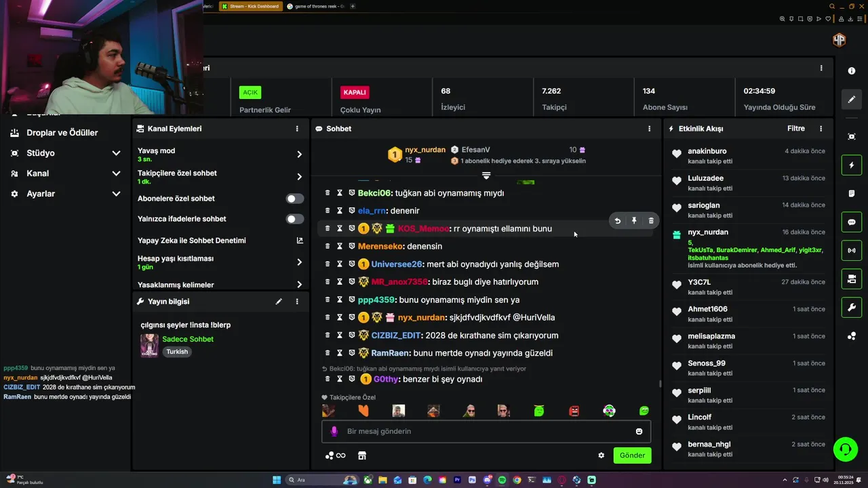This screenshot has height=488, width=868.
Task: Open Universee26 username in chat
Action: [397, 264]
